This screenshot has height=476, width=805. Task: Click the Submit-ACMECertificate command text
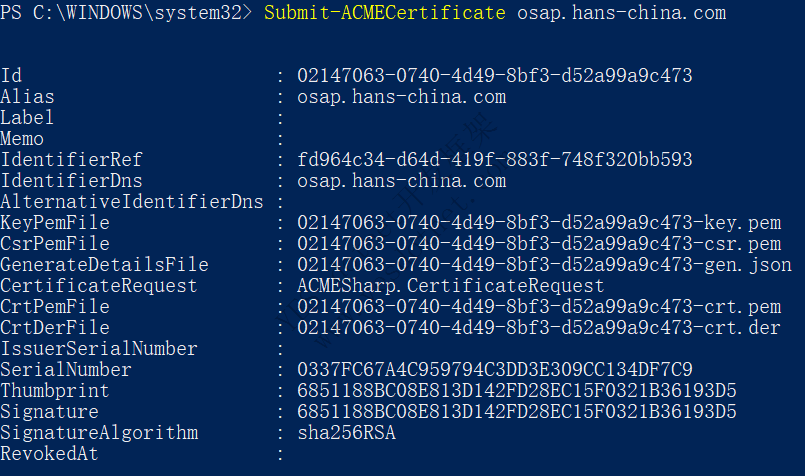click(385, 13)
